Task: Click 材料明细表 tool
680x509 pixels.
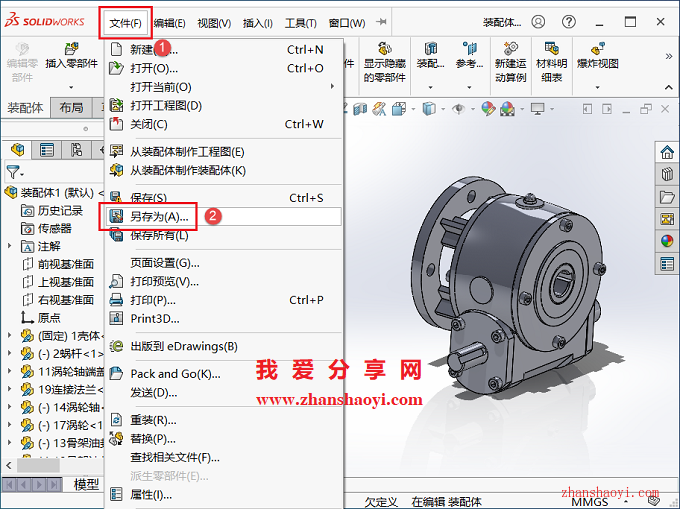Action: (552, 62)
